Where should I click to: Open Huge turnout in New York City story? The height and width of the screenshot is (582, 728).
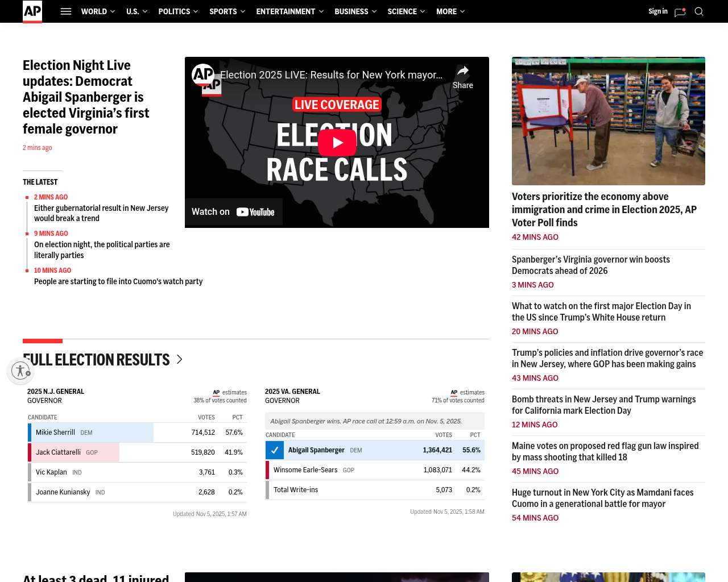pos(603,498)
